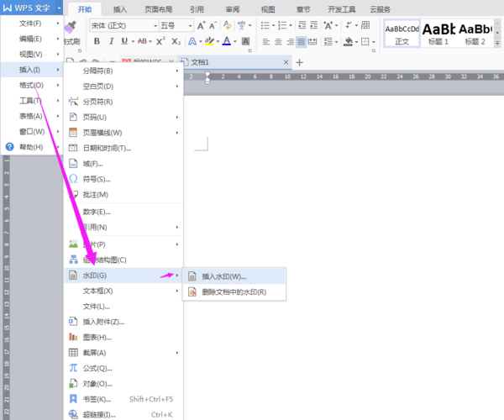Increase font size with A+ icon

pos(202,25)
